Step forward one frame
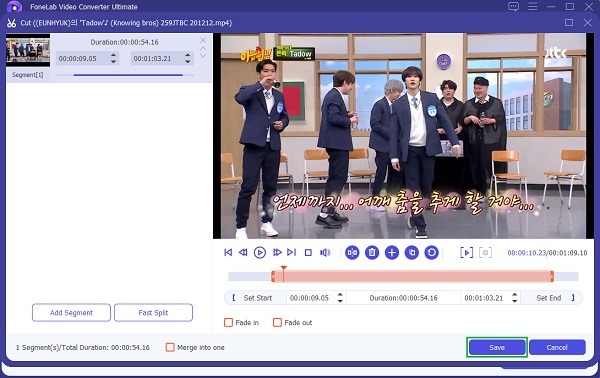 pyautogui.click(x=277, y=253)
